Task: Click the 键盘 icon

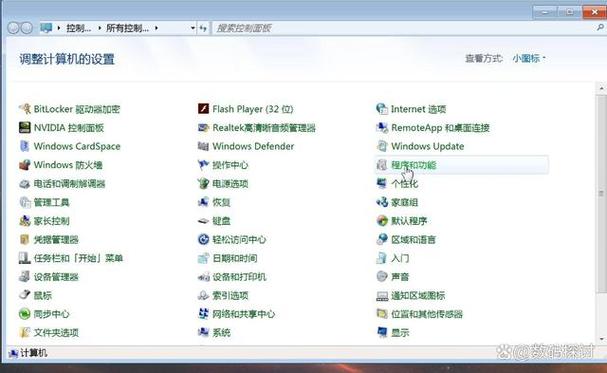Action: pyautogui.click(x=204, y=221)
